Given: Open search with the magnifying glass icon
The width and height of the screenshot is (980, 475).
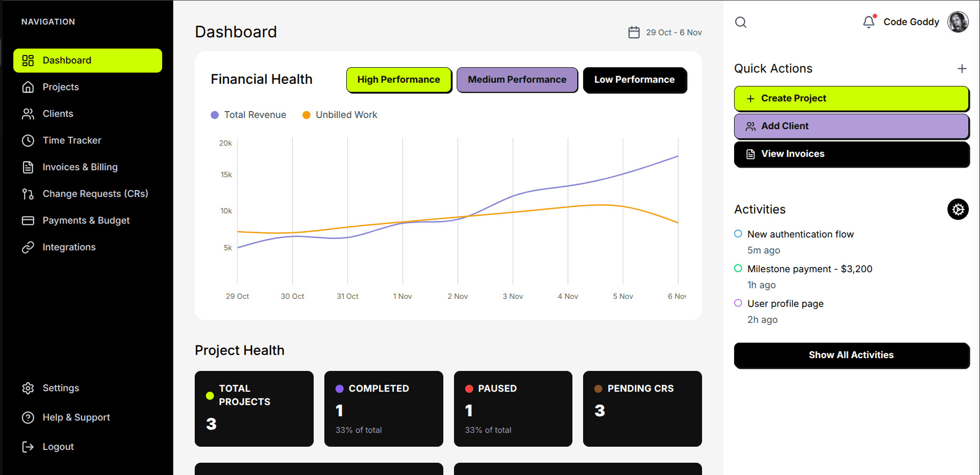Looking at the screenshot, I should (x=740, y=22).
